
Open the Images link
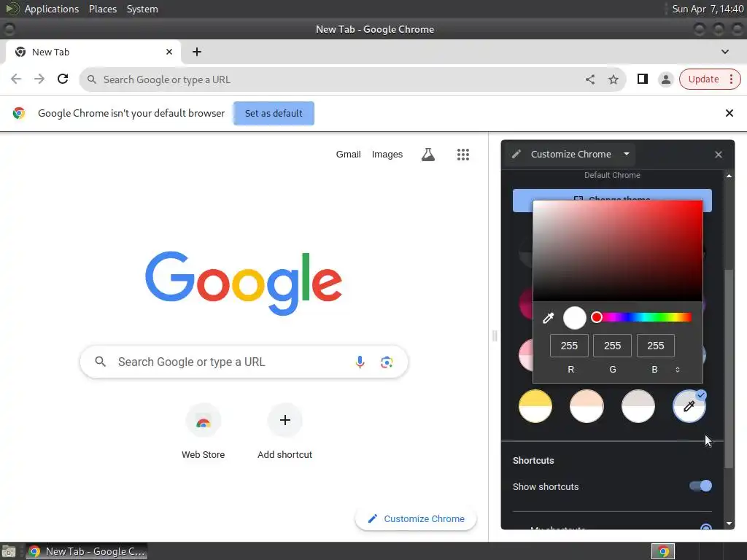tap(387, 155)
